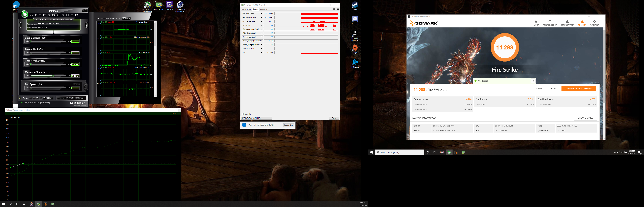Open 3DMark Options section
Screen dimensions: 644x207
(x=594, y=23)
